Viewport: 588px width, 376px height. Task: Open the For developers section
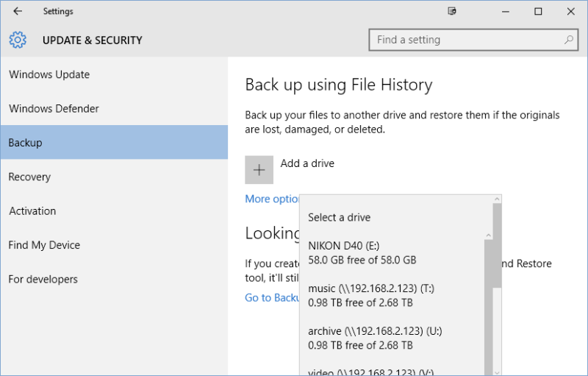(43, 279)
